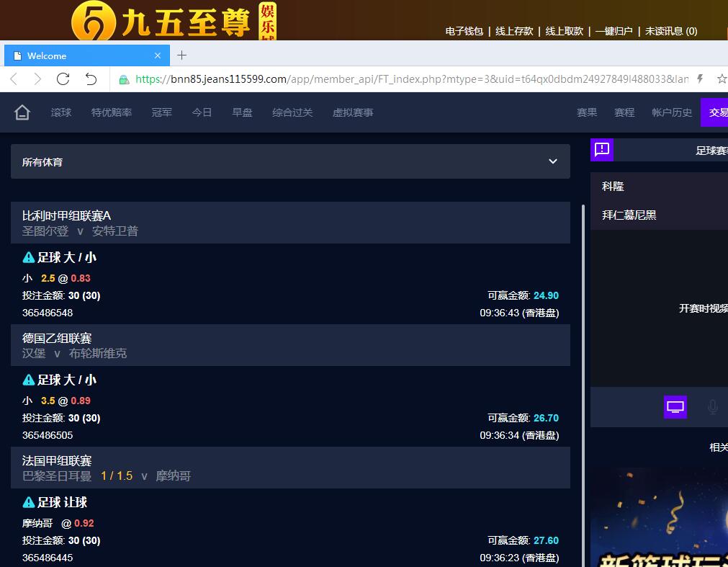This screenshot has width=728, height=567.
Task: Click the lightning bolt icon in address bar
Action: pyautogui.click(x=700, y=79)
